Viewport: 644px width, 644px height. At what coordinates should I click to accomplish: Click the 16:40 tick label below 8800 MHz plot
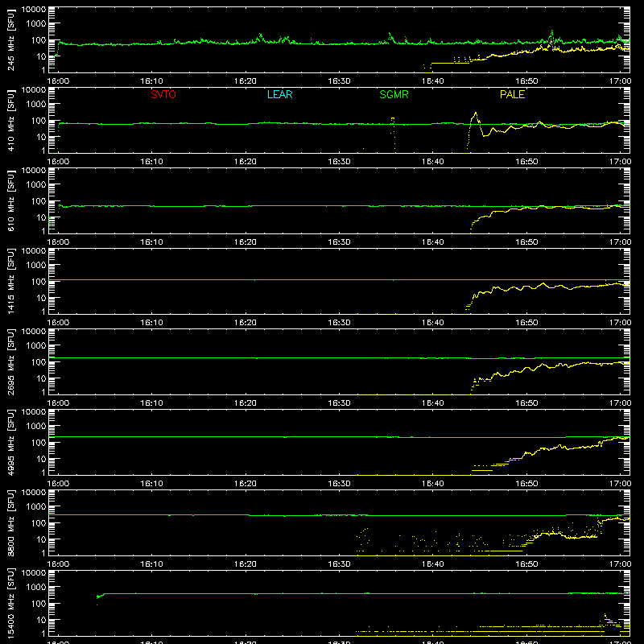coord(432,564)
